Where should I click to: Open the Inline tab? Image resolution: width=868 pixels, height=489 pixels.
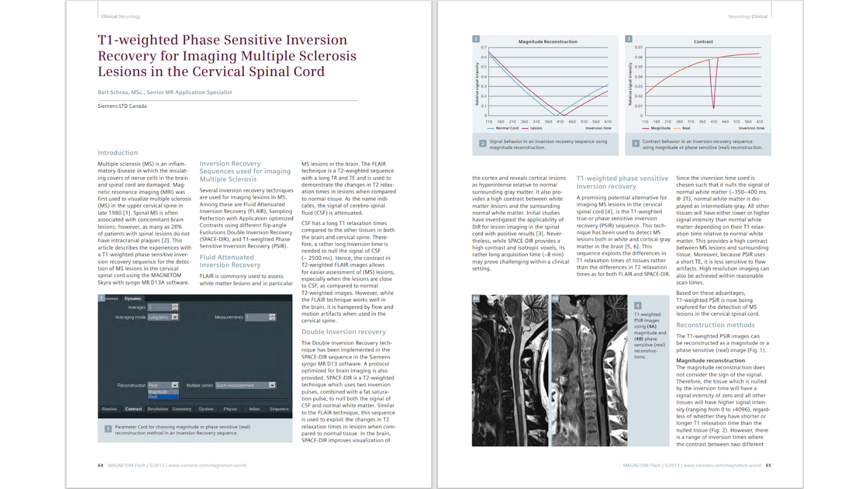coord(254,409)
